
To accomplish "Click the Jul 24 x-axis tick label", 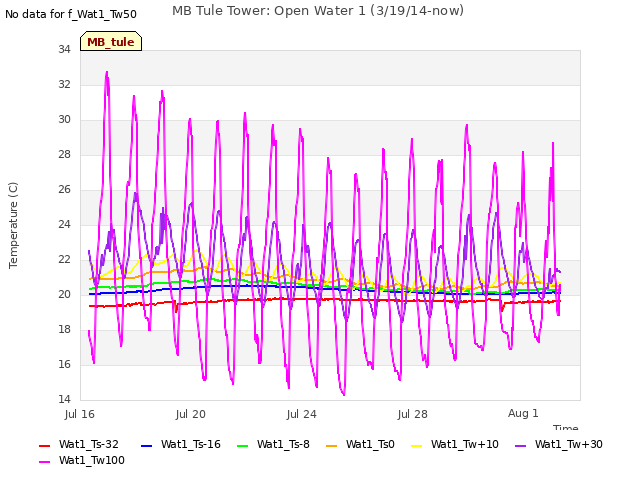I will 302,414.
